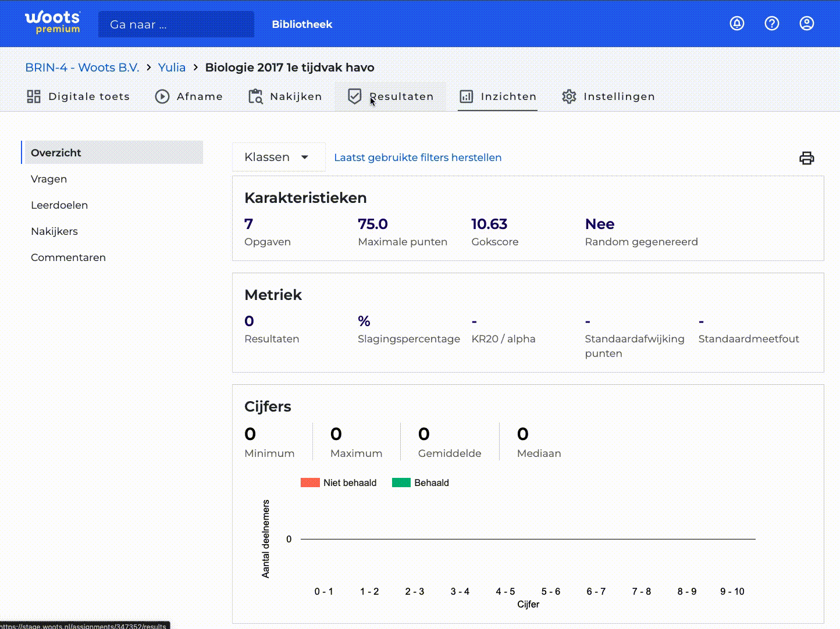This screenshot has height=629, width=840.
Task: Click the Instellingen gear icon
Action: click(569, 97)
